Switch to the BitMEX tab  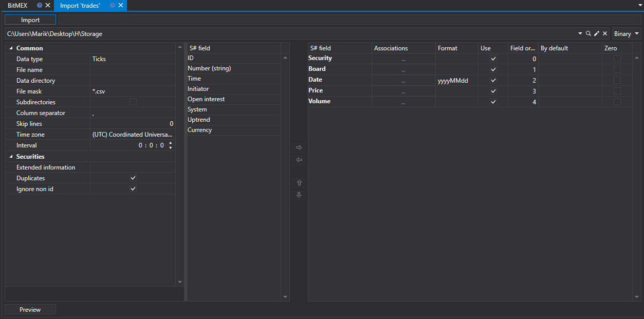click(x=17, y=5)
